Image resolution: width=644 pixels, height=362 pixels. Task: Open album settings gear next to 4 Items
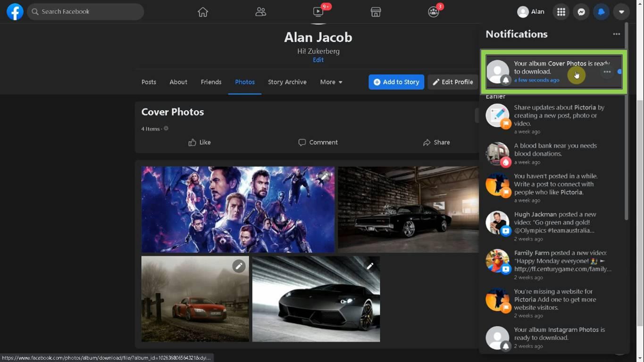[166, 129]
